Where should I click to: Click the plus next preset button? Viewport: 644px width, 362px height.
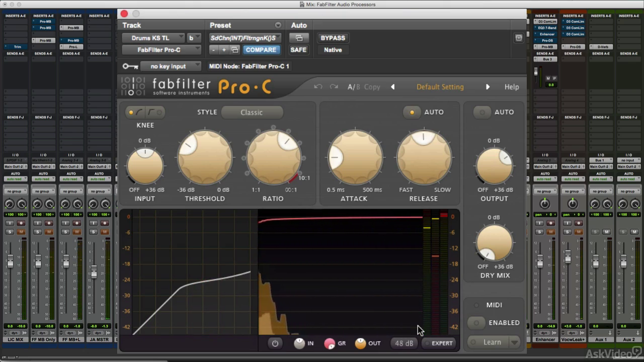click(x=224, y=50)
